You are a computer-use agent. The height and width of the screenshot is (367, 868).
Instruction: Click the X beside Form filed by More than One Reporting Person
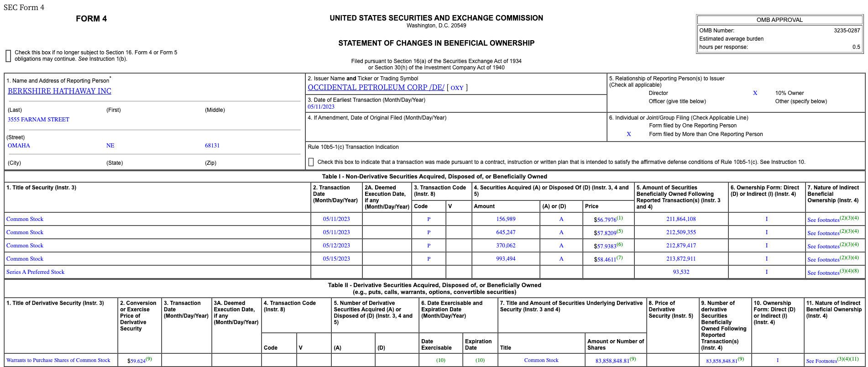[629, 134]
